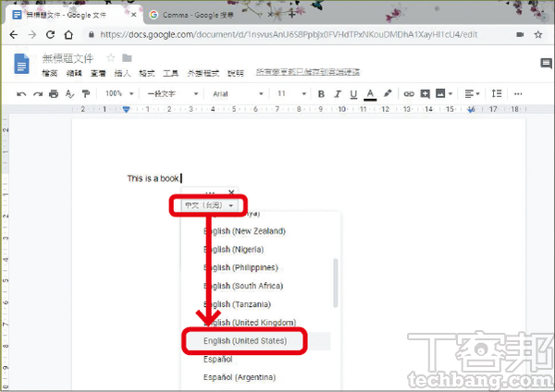Open line spacing options

(496, 93)
